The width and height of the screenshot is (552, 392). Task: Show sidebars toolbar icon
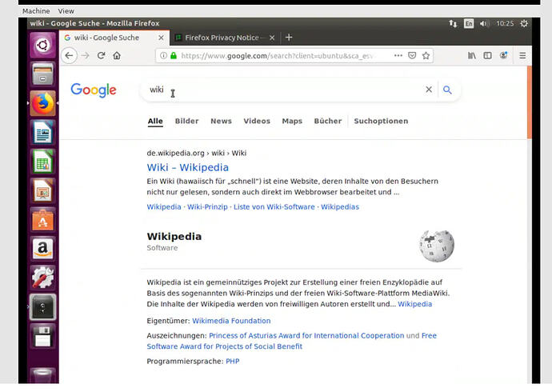[487, 55]
